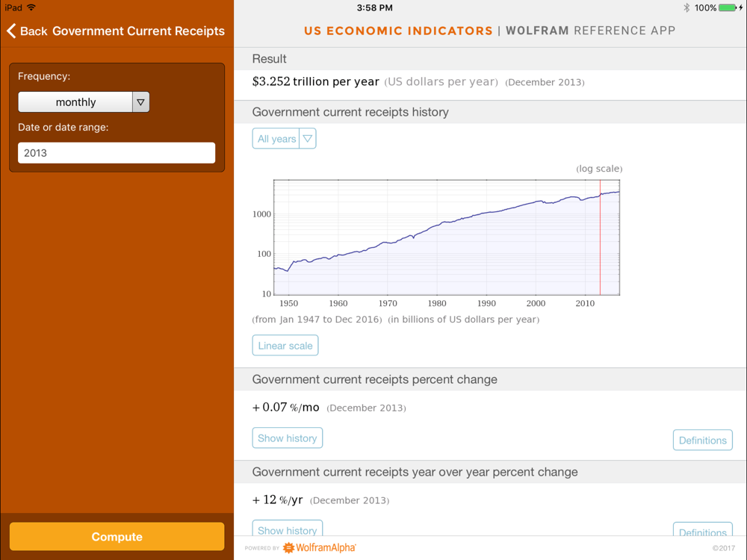Tap the Government current receipts history heading
The image size is (747, 560).
tap(350, 112)
